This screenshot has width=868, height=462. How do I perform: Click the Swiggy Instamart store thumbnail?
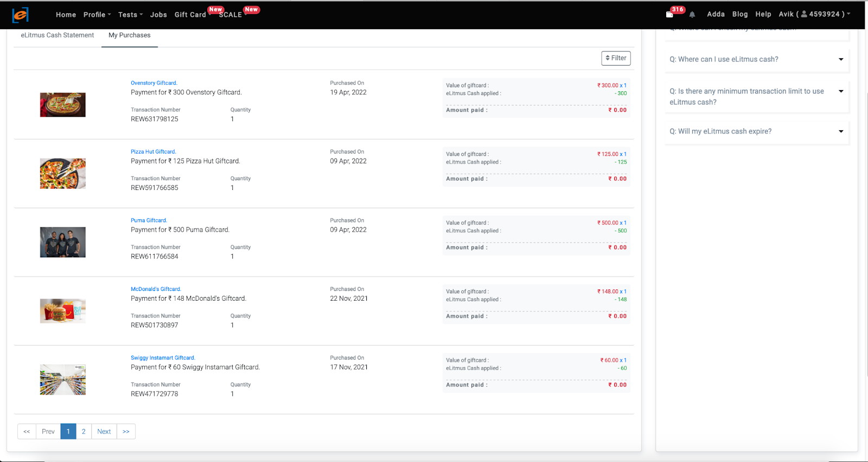pyautogui.click(x=63, y=379)
